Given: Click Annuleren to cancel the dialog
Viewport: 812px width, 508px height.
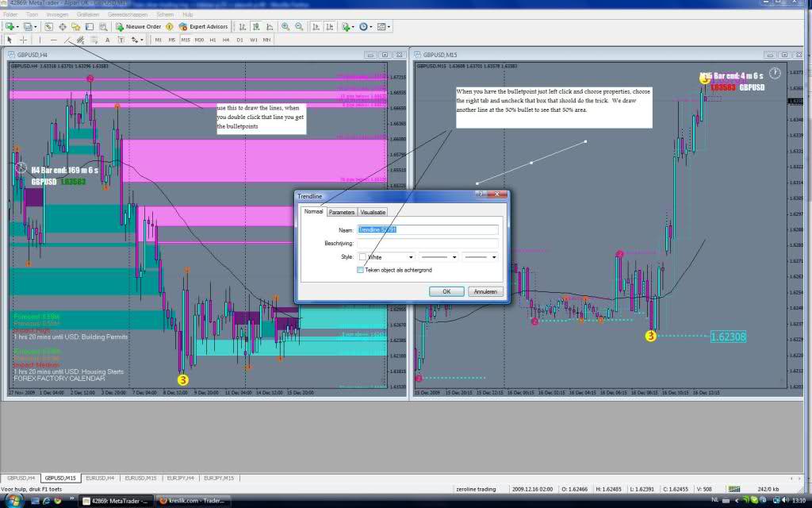Looking at the screenshot, I should pyautogui.click(x=485, y=292).
